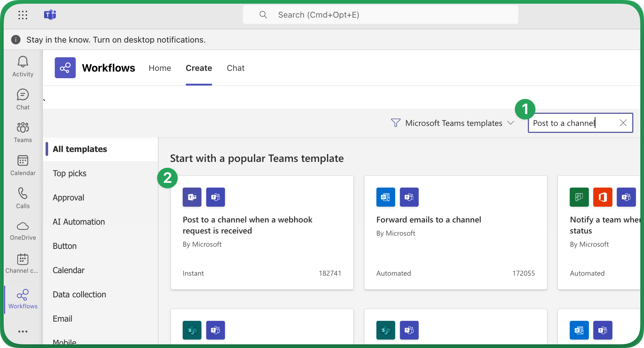Click Outlook icon on bottom-right card
The height and width of the screenshot is (348, 644).
pos(579,330)
